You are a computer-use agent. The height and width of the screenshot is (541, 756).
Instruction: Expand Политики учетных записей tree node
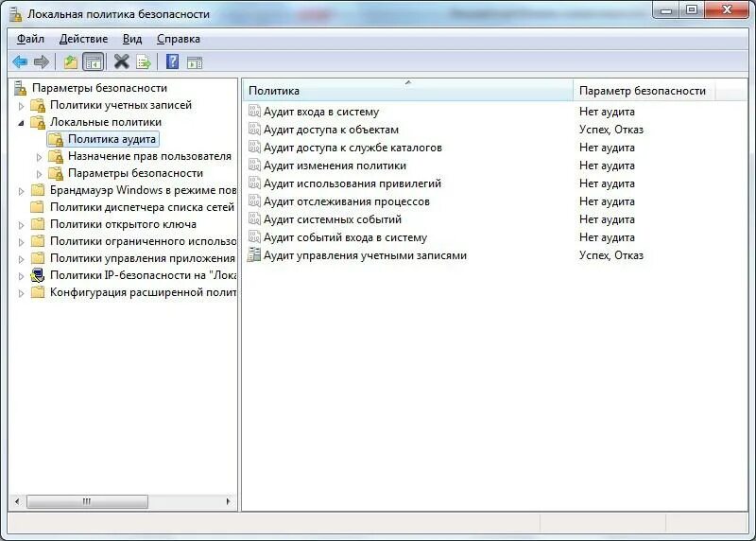(x=21, y=106)
